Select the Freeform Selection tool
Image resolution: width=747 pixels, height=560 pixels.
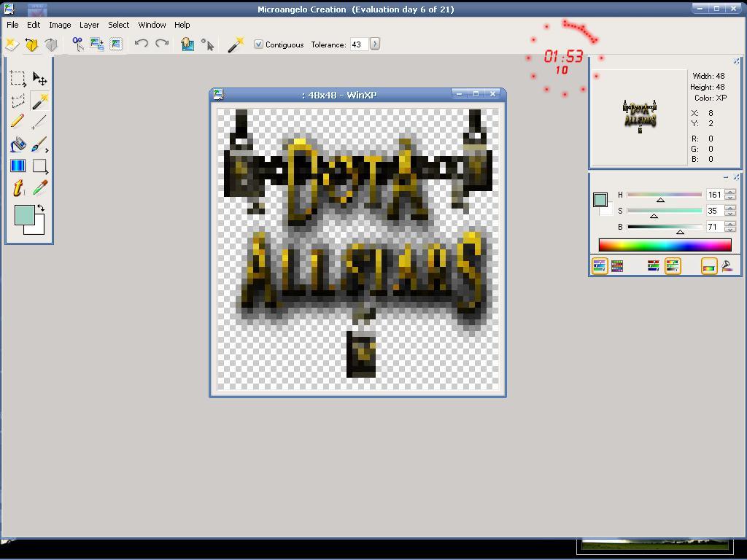(18, 101)
